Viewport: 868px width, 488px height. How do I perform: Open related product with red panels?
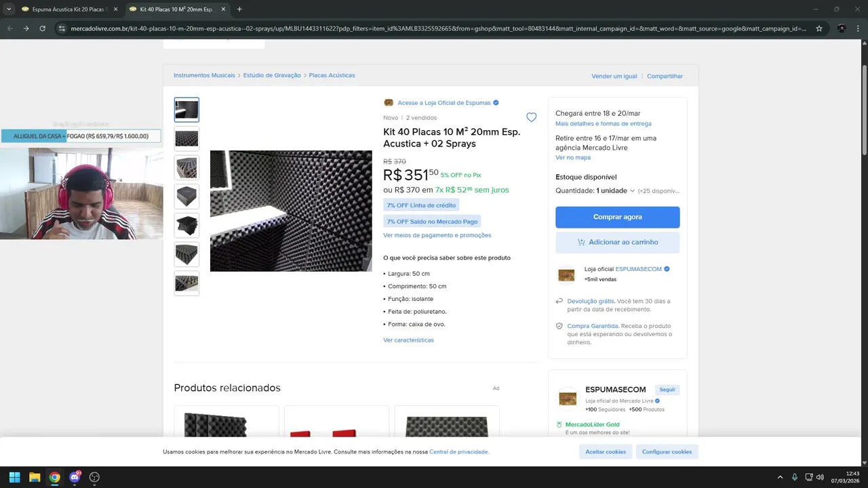(x=336, y=422)
